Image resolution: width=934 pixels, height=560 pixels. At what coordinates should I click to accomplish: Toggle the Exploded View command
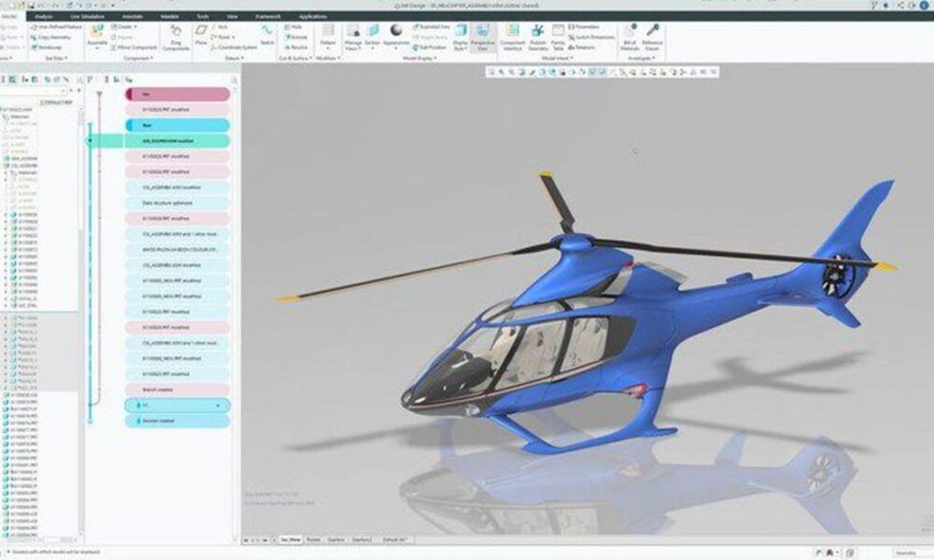coord(432,27)
